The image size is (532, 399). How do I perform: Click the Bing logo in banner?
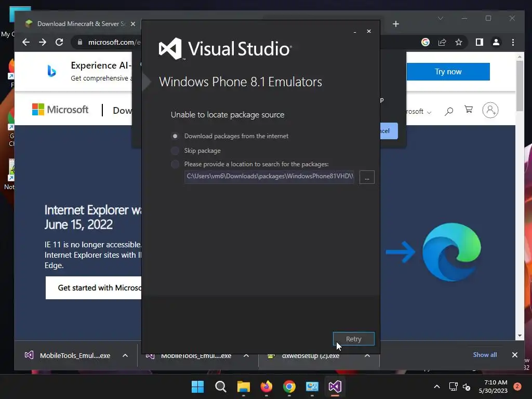click(51, 71)
